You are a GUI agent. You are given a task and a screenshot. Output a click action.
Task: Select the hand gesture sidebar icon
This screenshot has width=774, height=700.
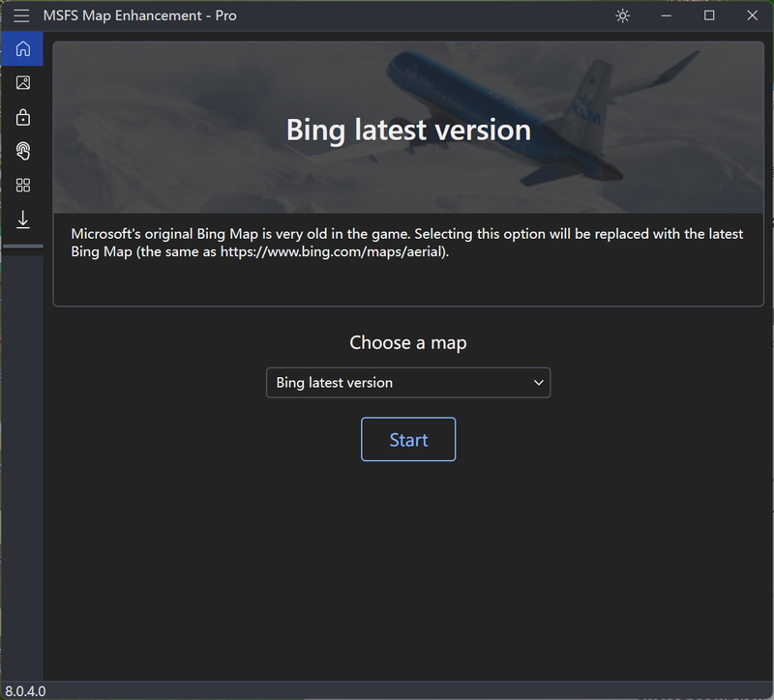pyautogui.click(x=22, y=151)
